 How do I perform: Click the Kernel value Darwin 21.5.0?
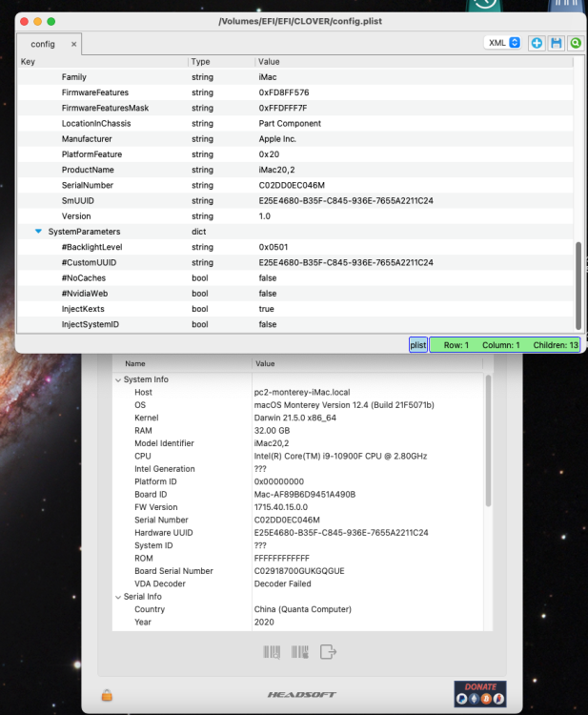pos(294,418)
